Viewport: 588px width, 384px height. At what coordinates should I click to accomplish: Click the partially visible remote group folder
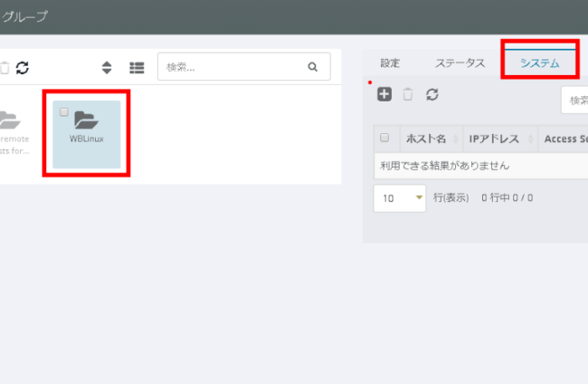click(x=9, y=127)
